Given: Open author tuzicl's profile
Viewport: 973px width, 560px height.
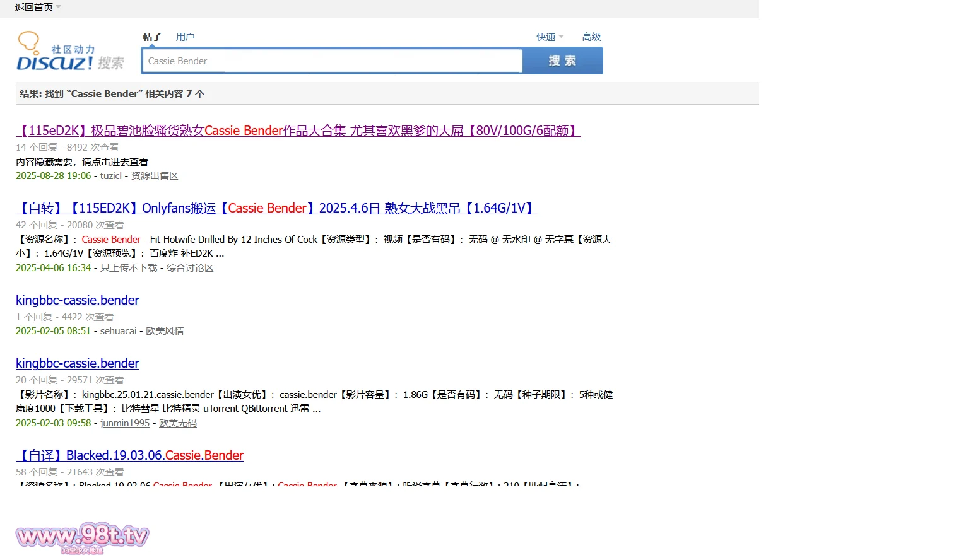Looking at the screenshot, I should [111, 176].
